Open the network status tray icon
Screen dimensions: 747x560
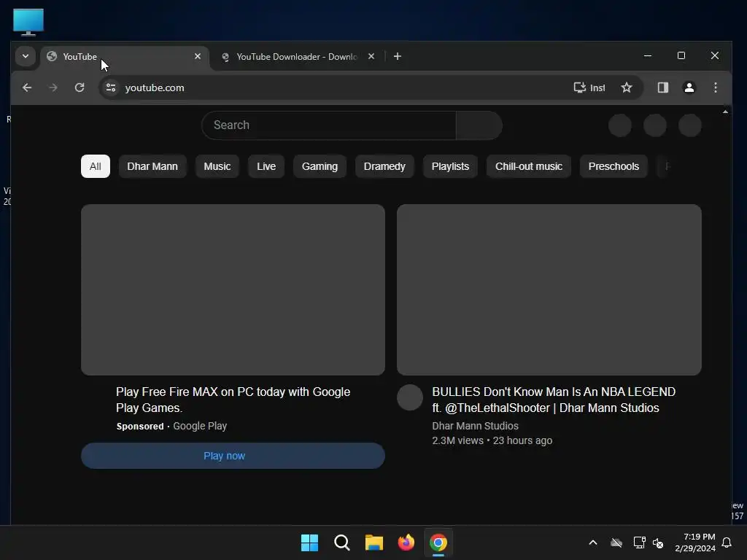point(639,542)
